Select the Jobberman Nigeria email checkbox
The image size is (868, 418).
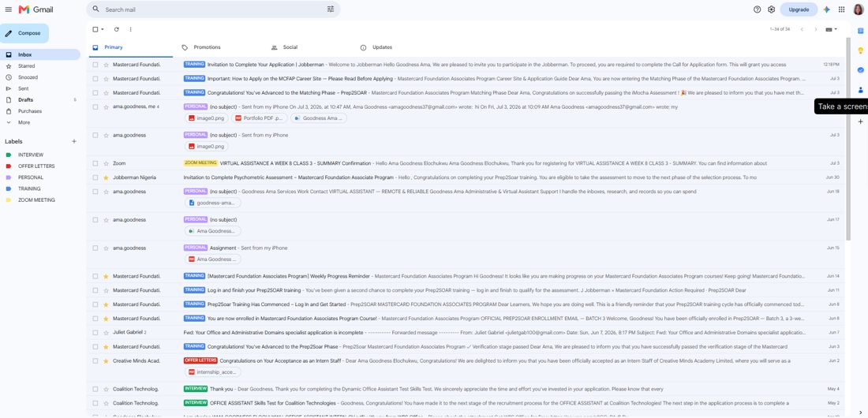(x=95, y=177)
